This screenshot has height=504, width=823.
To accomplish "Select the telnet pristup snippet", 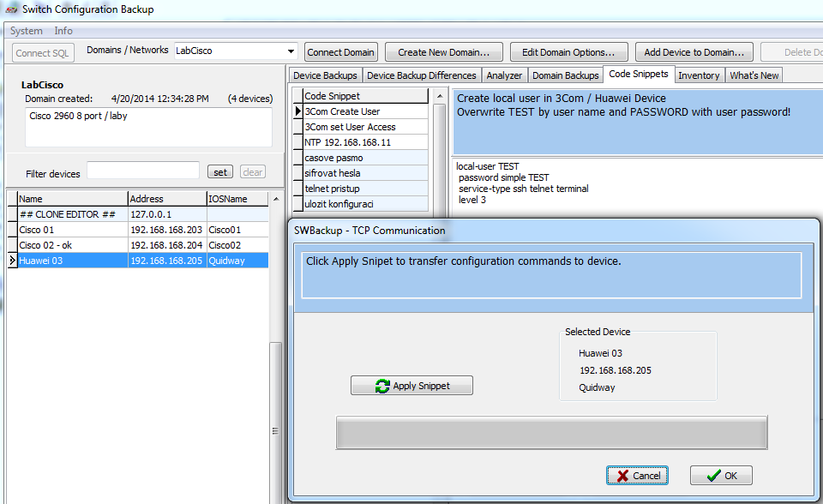I will pyautogui.click(x=366, y=189).
